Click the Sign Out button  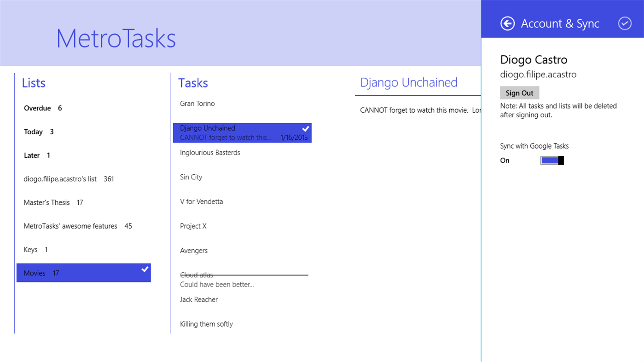tap(519, 92)
